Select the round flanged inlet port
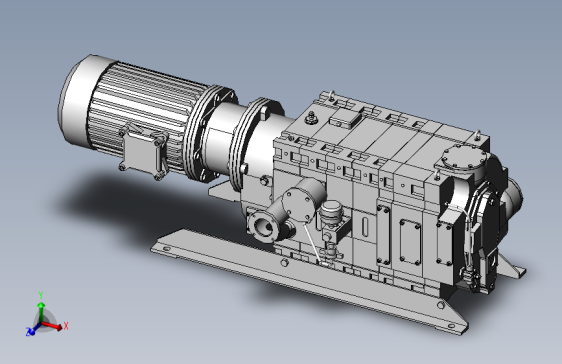Viewport: 562px width, 364px height. pyautogui.click(x=265, y=227)
